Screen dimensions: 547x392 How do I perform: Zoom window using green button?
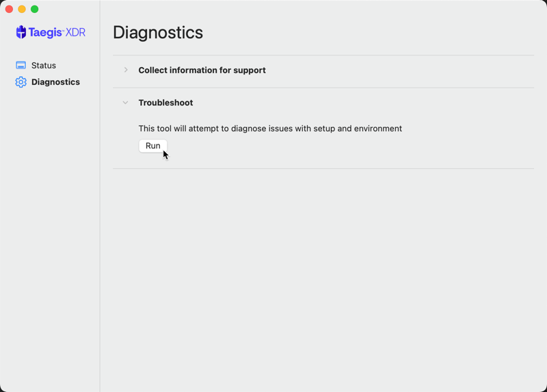[x=35, y=9]
